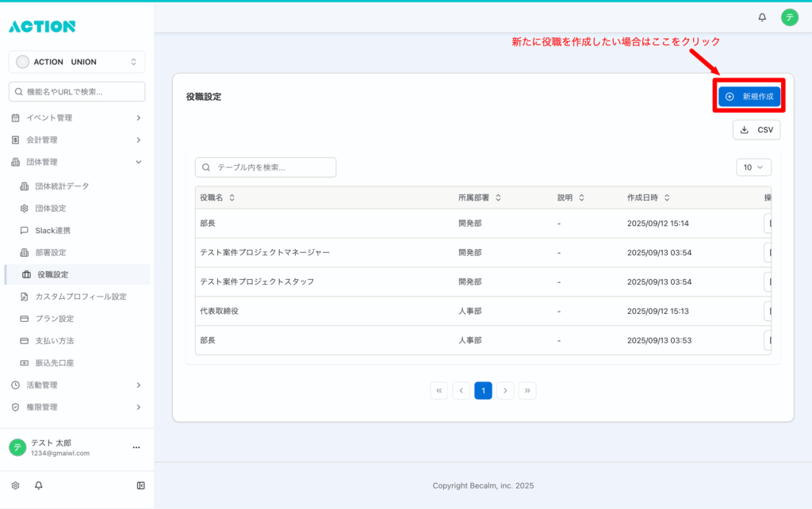812x509 pixels.
Task: Open the green user avatar in header
Action: pos(789,17)
